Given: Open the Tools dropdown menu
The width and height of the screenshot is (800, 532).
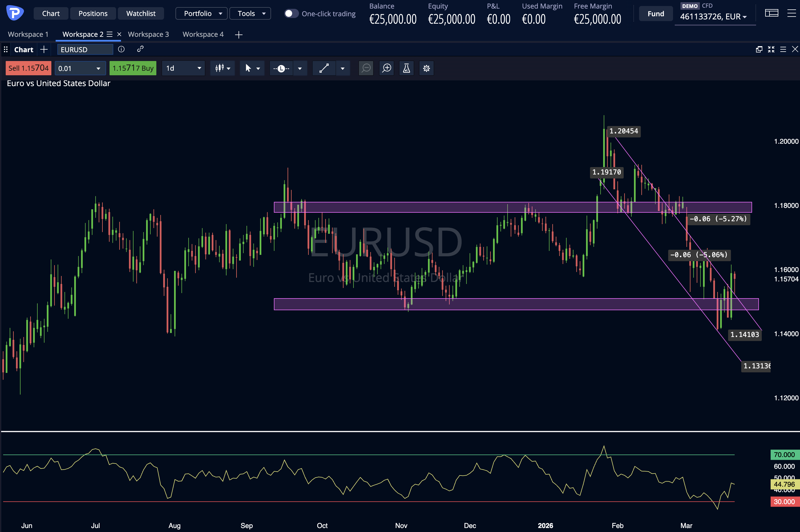Looking at the screenshot, I should [250, 13].
